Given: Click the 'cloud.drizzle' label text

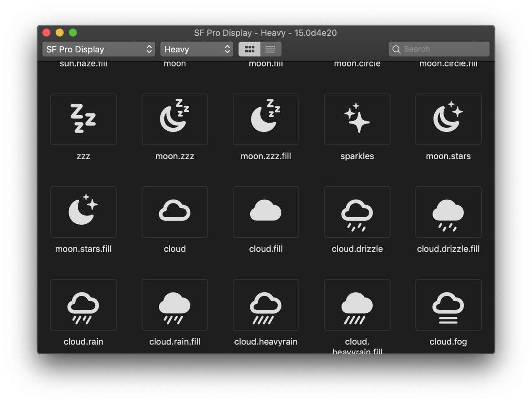Looking at the screenshot, I should [x=357, y=249].
